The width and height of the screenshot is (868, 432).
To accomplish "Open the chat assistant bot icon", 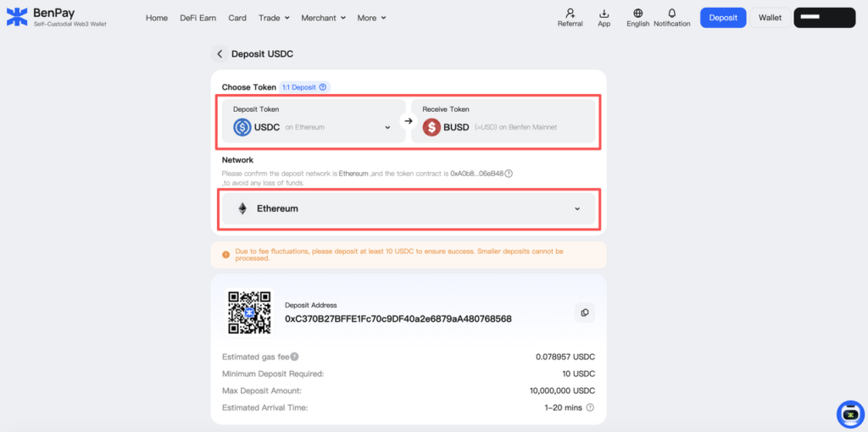I will click(850, 413).
